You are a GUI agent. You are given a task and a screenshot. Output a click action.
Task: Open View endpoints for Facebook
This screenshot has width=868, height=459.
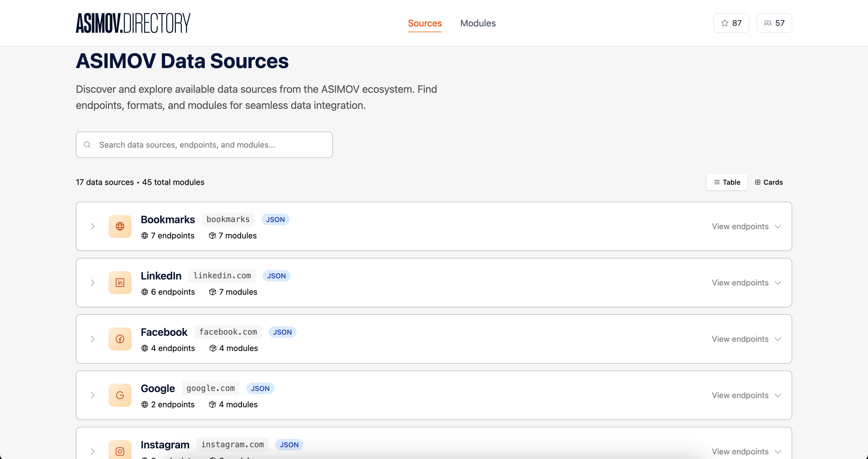(x=746, y=339)
